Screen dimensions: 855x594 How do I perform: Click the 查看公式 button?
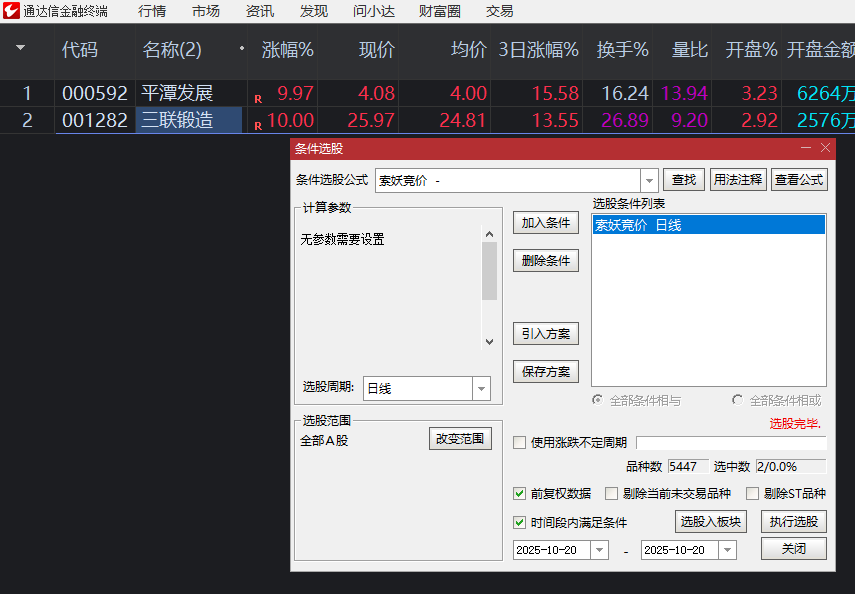[799, 180]
